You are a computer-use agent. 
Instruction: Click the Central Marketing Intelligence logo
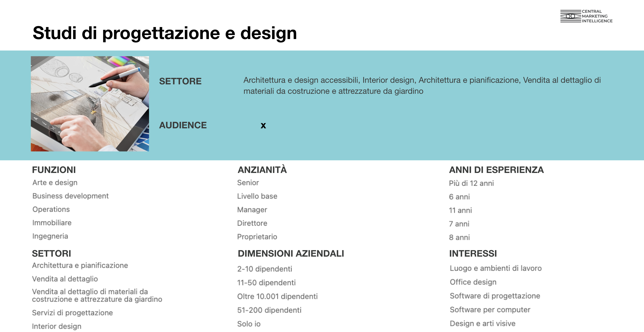click(586, 16)
